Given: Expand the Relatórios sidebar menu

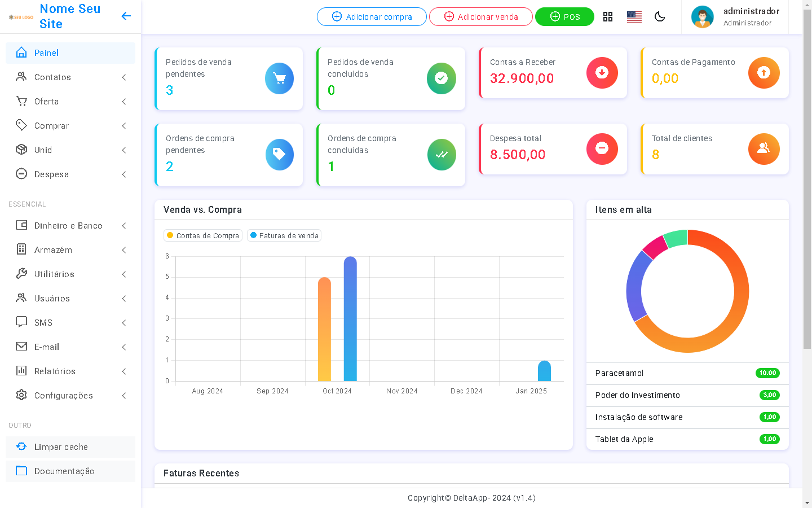Looking at the screenshot, I should pyautogui.click(x=70, y=371).
